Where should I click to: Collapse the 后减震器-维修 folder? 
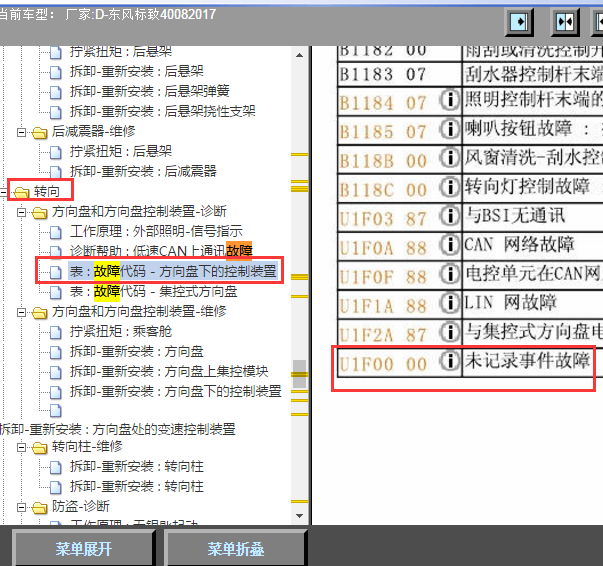22,133
